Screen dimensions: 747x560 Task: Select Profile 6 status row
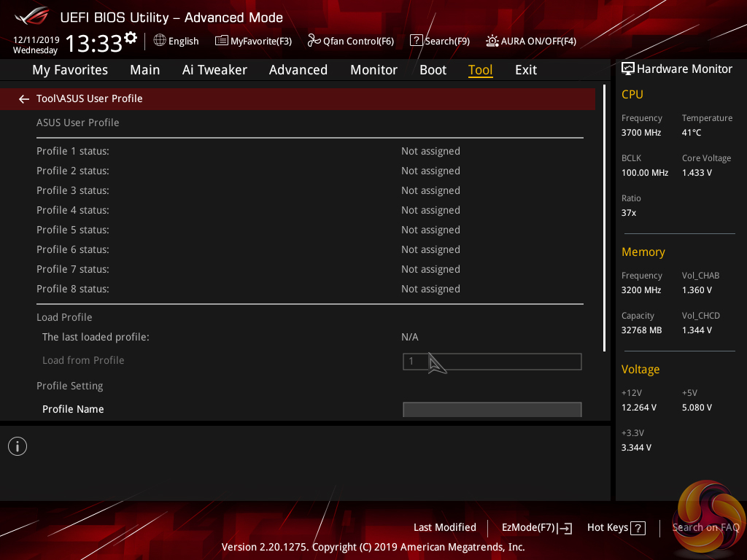point(309,249)
